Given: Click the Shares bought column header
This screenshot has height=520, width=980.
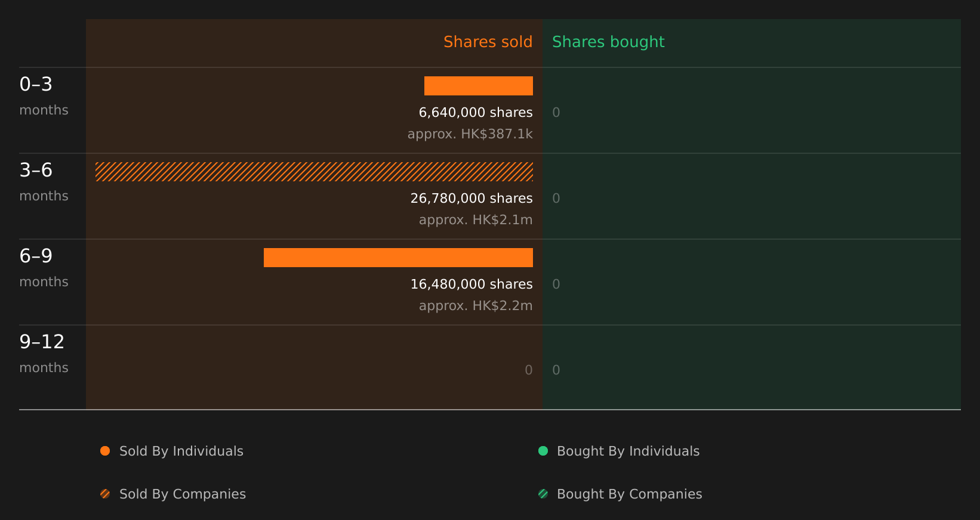Looking at the screenshot, I should [x=608, y=42].
